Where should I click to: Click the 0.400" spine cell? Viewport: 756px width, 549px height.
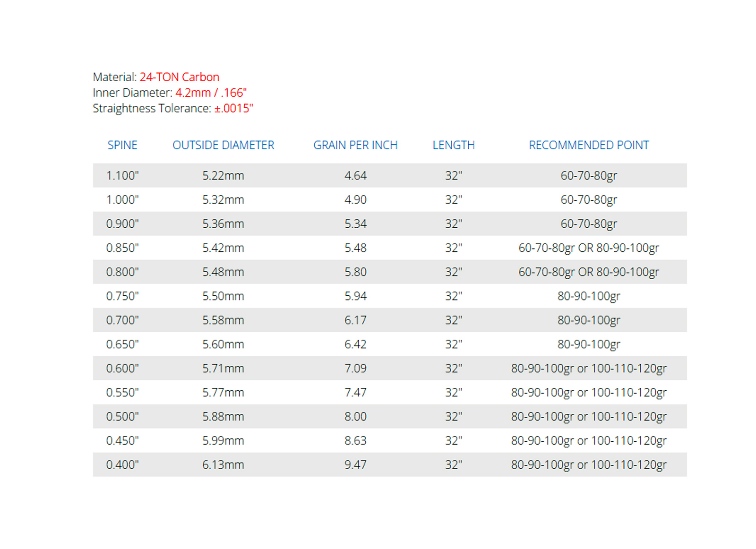[x=122, y=465]
